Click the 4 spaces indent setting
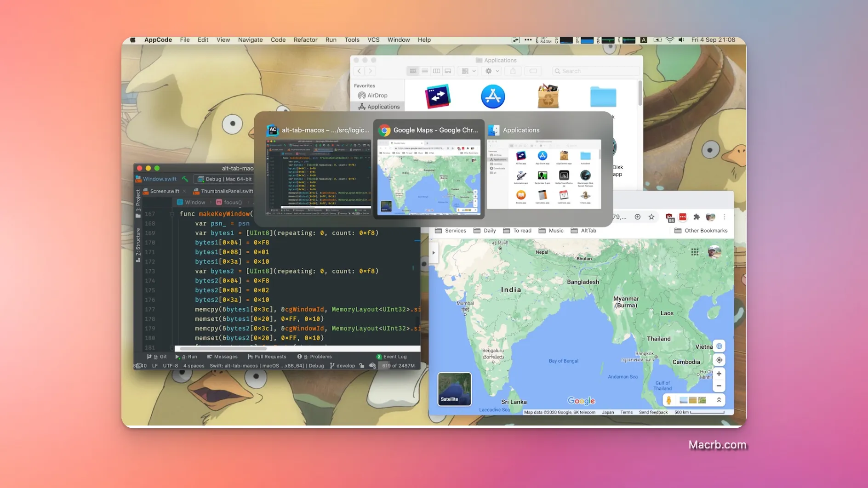This screenshot has width=868, height=488. 194,366
